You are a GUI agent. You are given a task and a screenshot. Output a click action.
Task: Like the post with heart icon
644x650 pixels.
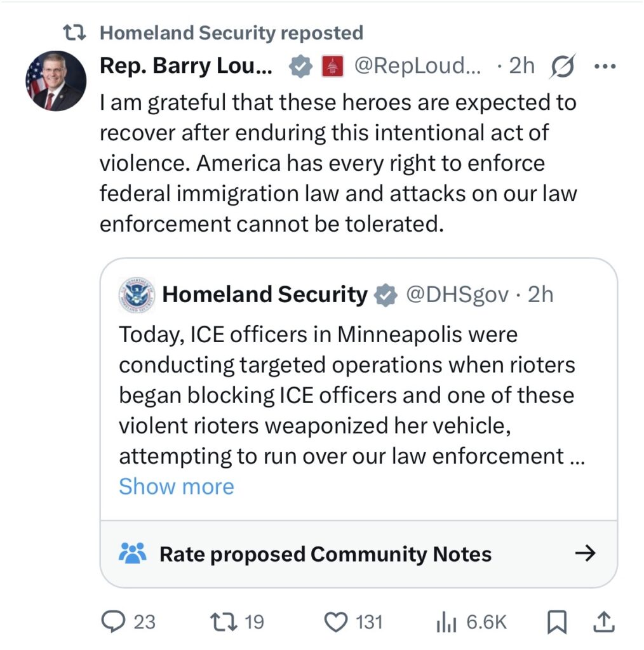click(335, 621)
